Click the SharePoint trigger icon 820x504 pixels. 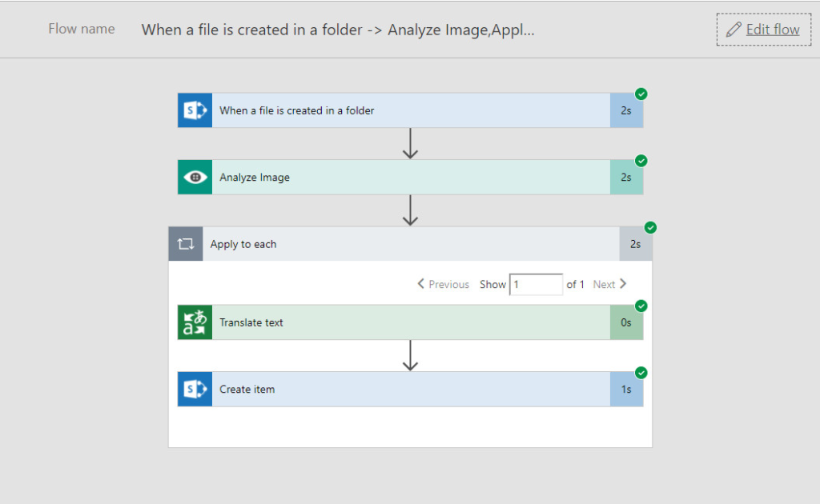coord(193,110)
